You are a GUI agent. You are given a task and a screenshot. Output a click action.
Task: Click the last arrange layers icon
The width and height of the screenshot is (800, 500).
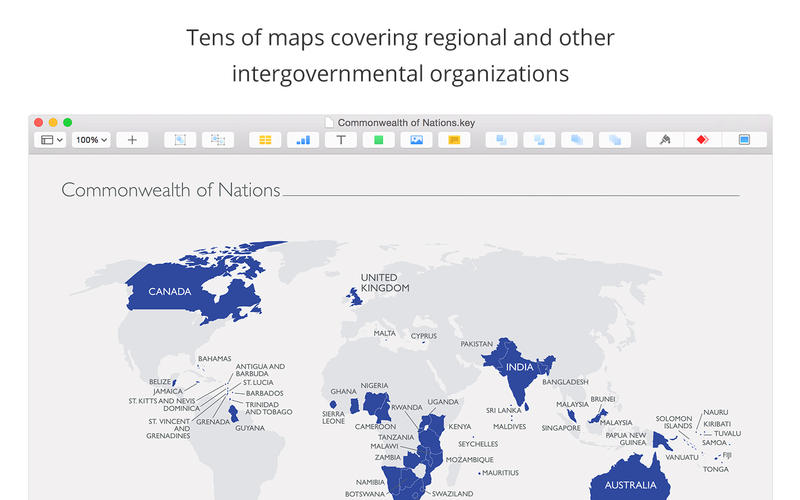[x=614, y=140]
